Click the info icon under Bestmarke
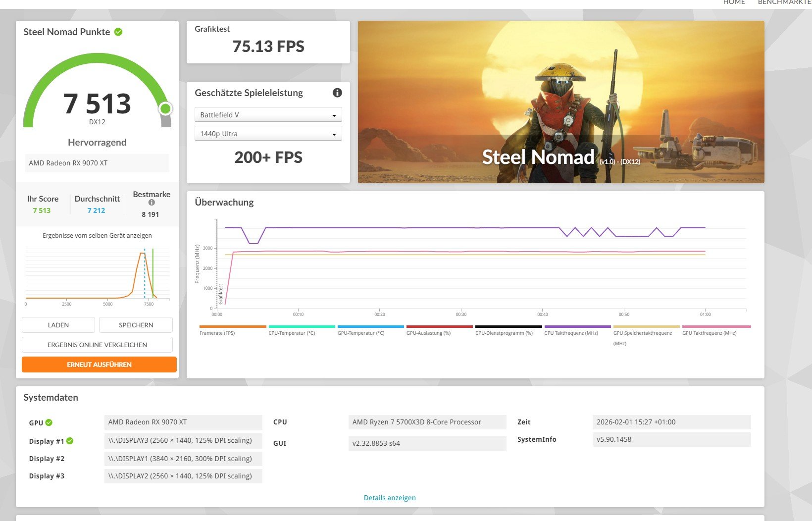 click(152, 203)
